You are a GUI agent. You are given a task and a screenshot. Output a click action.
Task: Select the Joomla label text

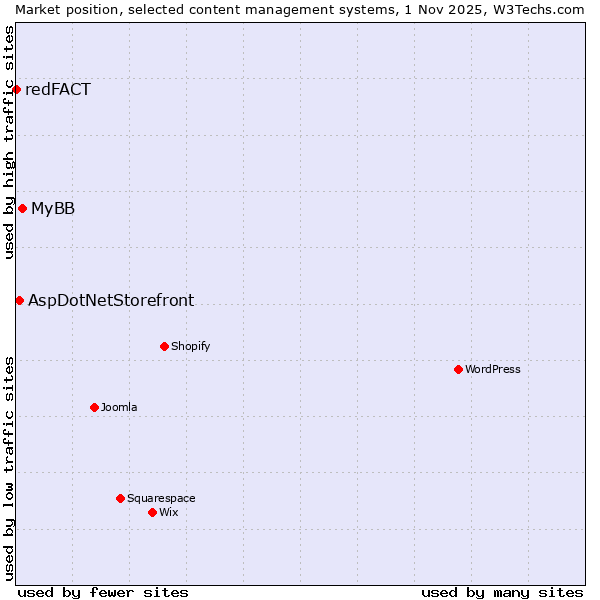point(119,407)
